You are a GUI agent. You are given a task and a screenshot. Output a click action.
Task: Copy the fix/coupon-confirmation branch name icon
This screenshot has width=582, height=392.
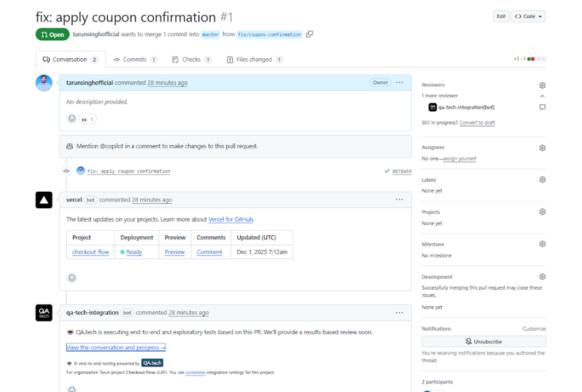click(309, 34)
